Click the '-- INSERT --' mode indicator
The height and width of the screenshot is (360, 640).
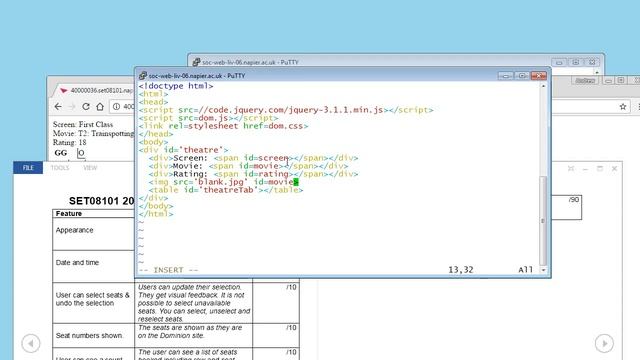(168, 270)
